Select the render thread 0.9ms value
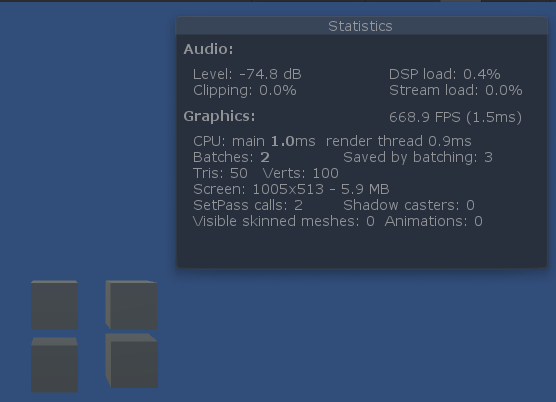This screenshot has height=402, width=556. [399, 141]
